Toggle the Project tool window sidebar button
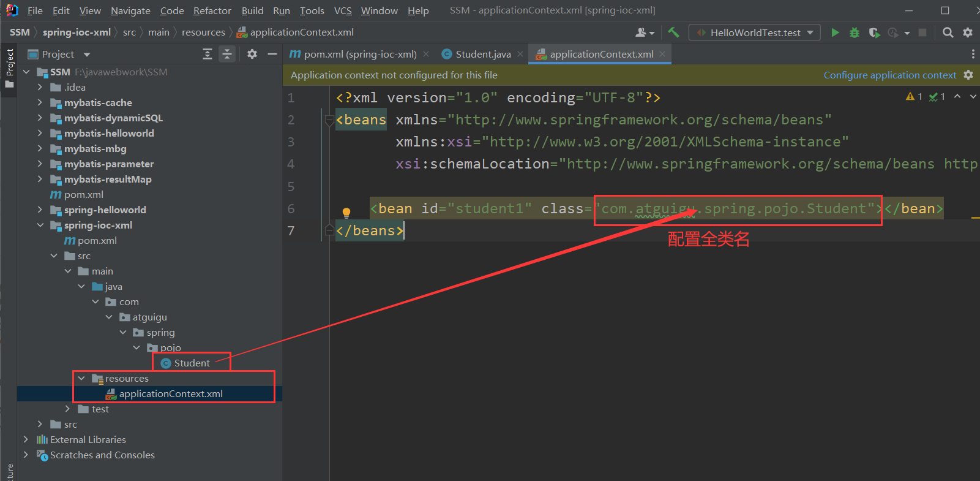This screenshot has height=481, width=980. tap(9, 68)
